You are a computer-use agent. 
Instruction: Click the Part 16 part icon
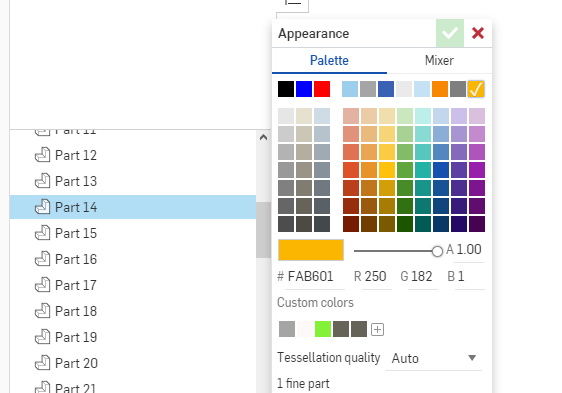pyautogui.click(x=42, y=259)
